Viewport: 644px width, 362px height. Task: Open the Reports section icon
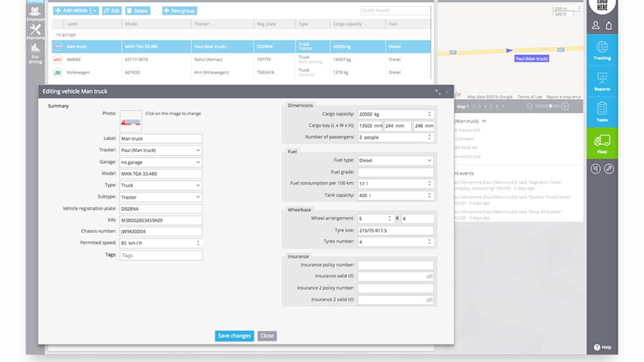coord(602,81)
